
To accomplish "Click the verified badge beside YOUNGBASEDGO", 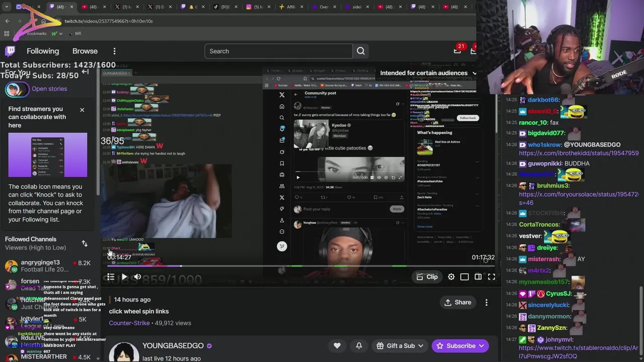I will pos(209,346).
